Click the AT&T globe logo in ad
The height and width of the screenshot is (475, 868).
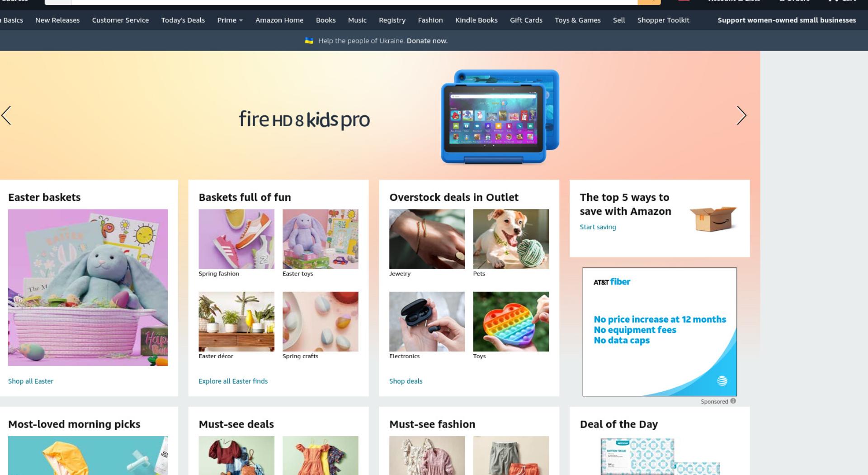click(x=722, y=380)
